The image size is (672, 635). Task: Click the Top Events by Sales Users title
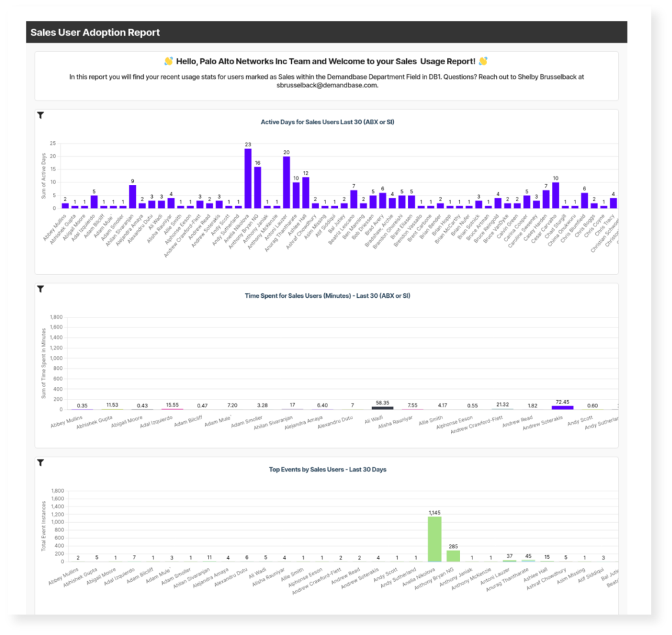[x=327, y=469]
